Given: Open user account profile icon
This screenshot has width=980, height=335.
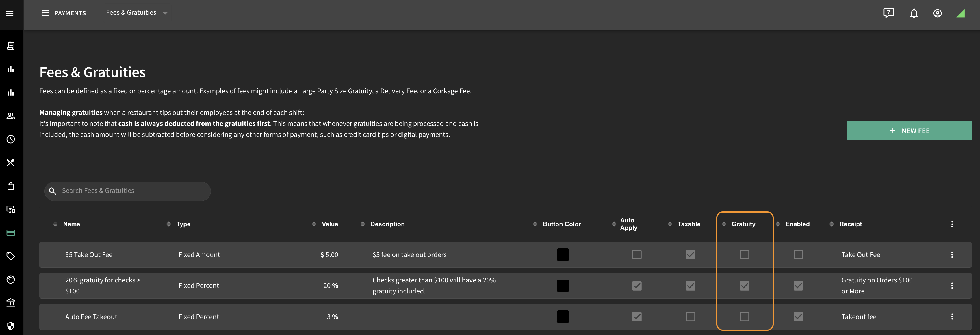Looking at the screenshot, I should tap(938, 13).
